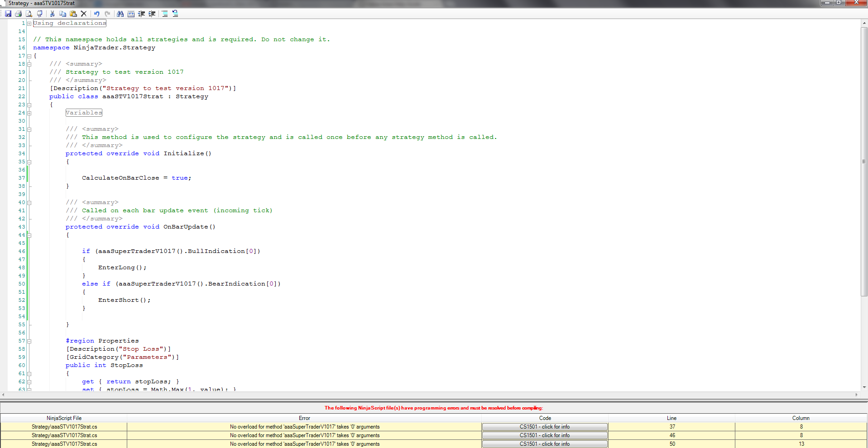
Task: Delete selection with the X icon
Action: click(84, 14)
